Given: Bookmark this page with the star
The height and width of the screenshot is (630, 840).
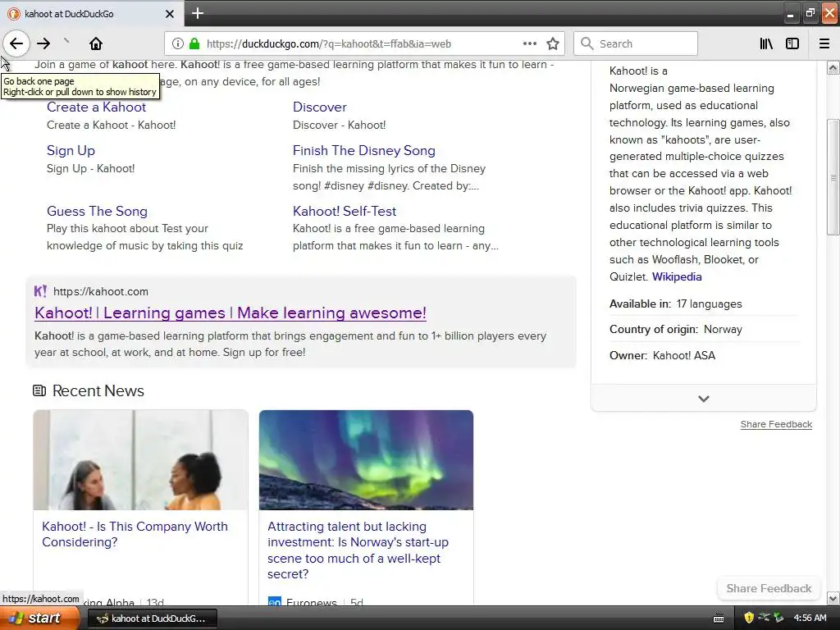Looking at the screenshot, I should tap(553, 43).
